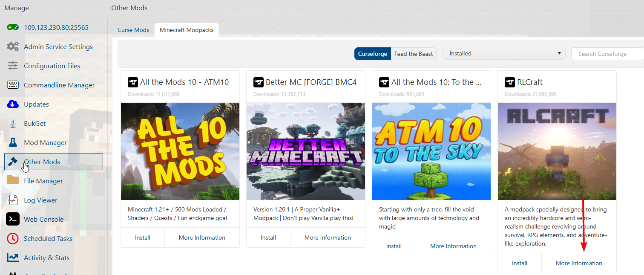The height and width of the screenshot is (275, 644).
Task: Click the Better Minecraft modpack thumbnail
Action: pos(305,151)
